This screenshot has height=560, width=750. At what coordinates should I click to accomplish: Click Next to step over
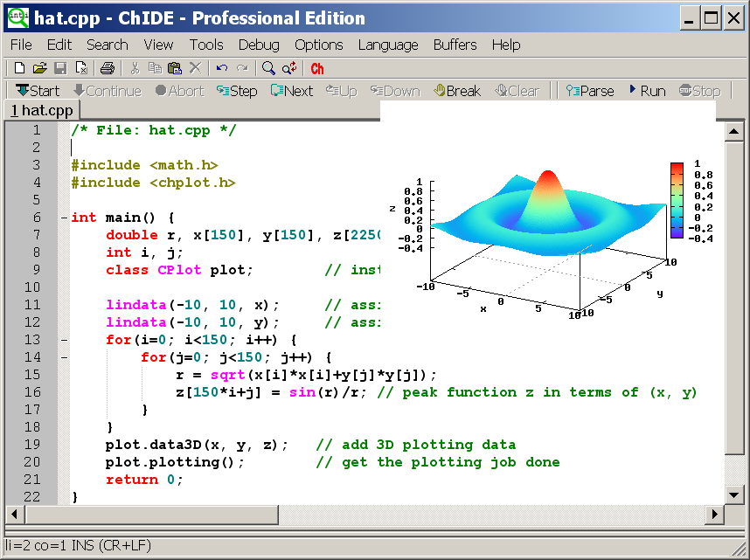[x=291, y=90]
